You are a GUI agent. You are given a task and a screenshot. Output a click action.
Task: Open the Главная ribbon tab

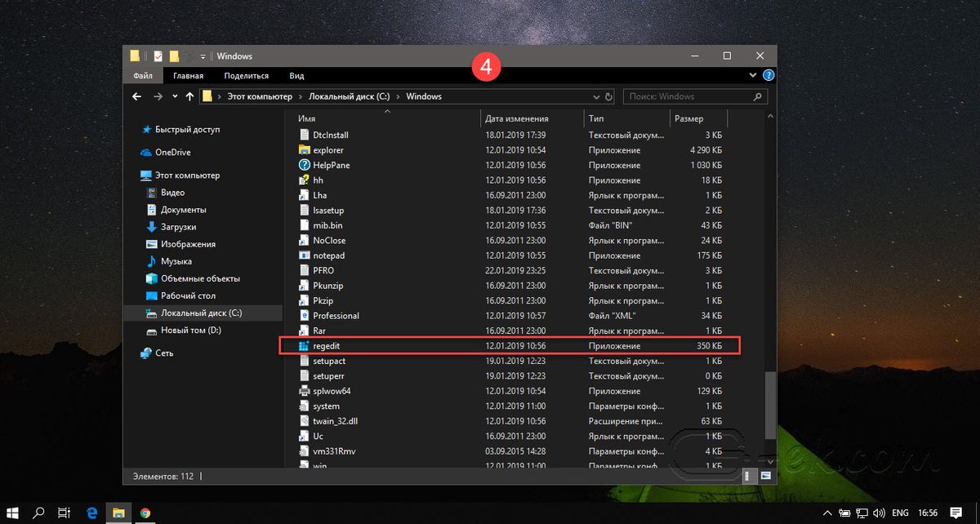coord(188,75)
